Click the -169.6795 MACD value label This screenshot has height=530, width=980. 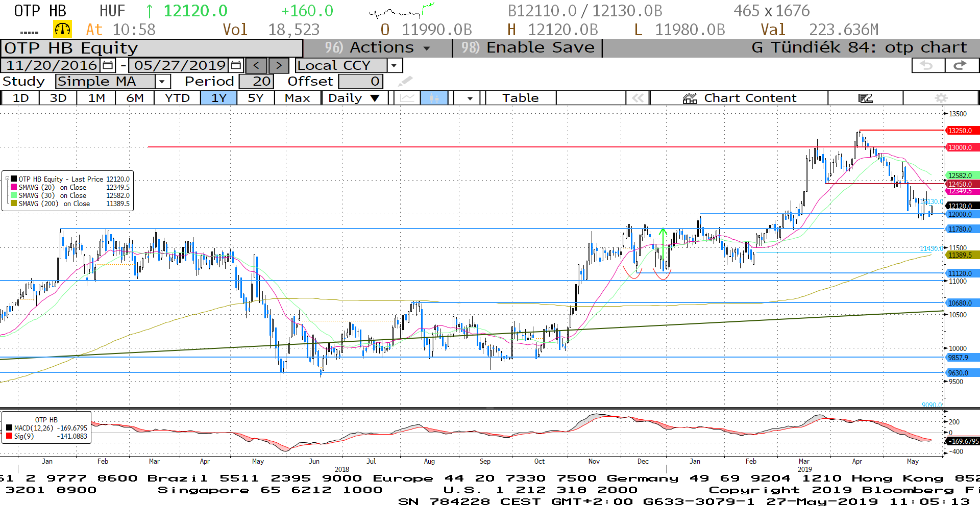[963, 441]
